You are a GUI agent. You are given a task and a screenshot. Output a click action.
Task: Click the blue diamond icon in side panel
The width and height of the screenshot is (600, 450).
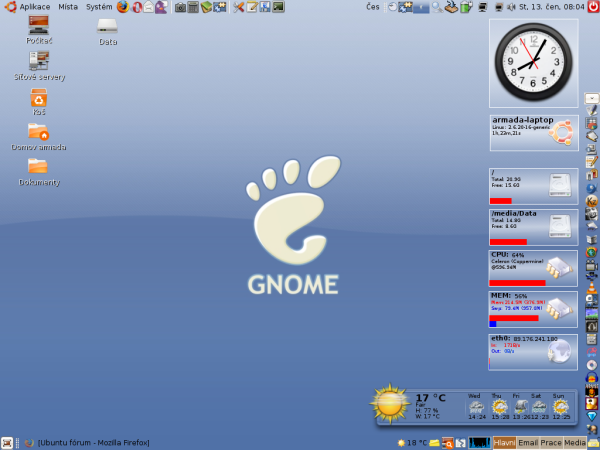tap(592, 416)
